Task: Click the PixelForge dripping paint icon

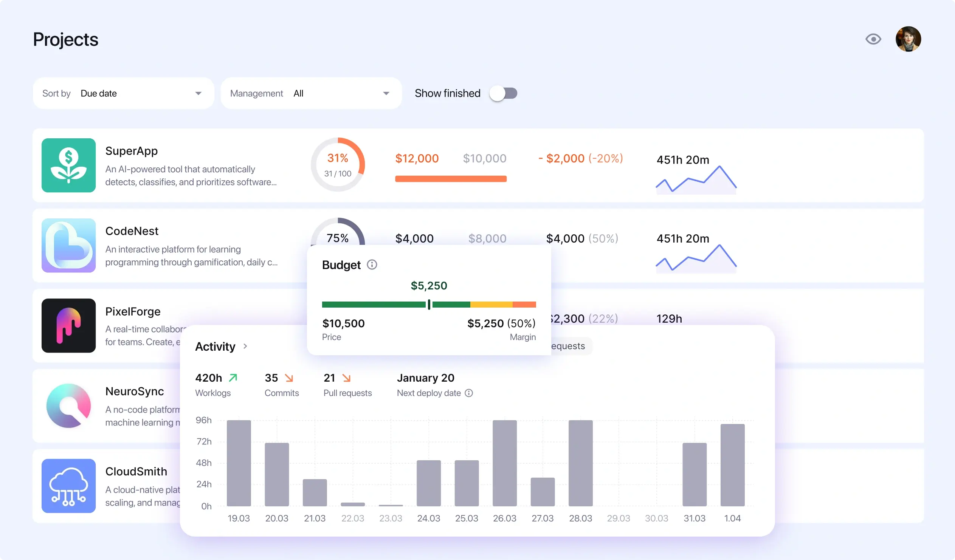Action: coord(68,325)
